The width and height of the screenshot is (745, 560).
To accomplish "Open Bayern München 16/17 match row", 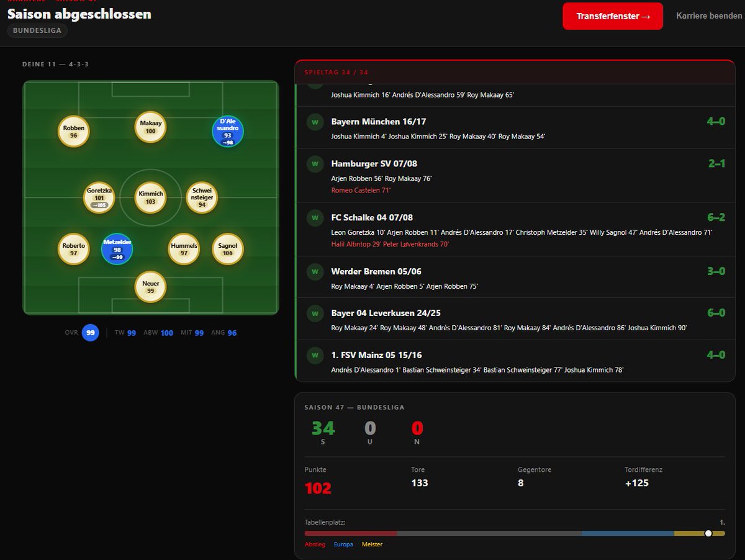I will click(515, 128).
